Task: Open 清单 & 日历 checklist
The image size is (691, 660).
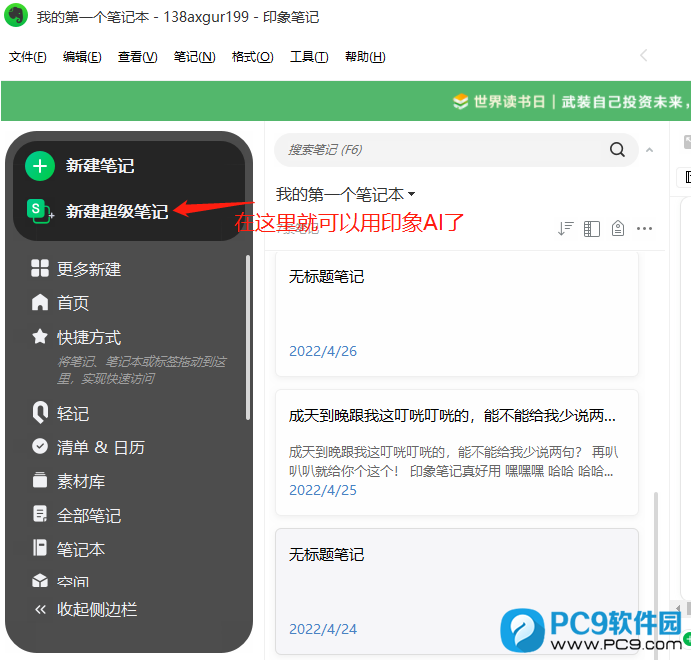Action: [88, 447]
